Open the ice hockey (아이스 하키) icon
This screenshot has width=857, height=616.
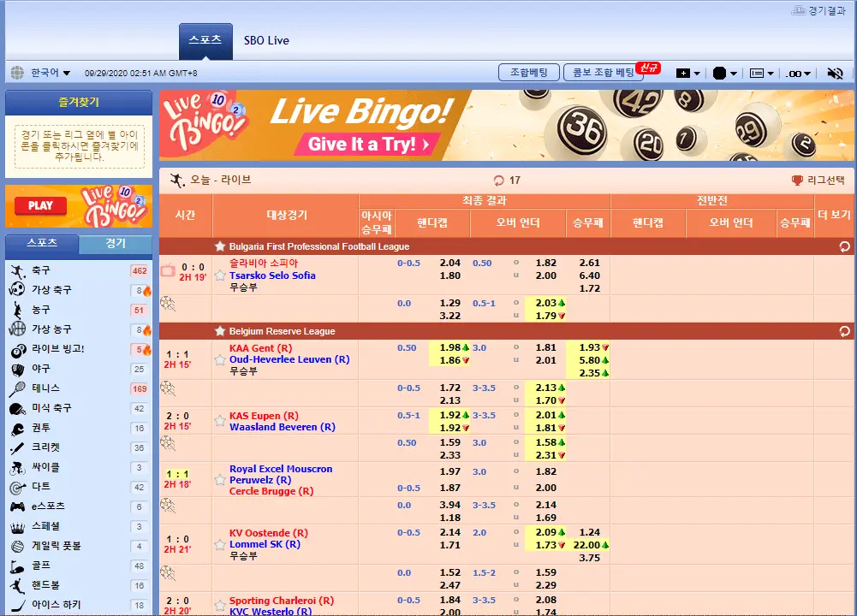[x=17, y=605]
